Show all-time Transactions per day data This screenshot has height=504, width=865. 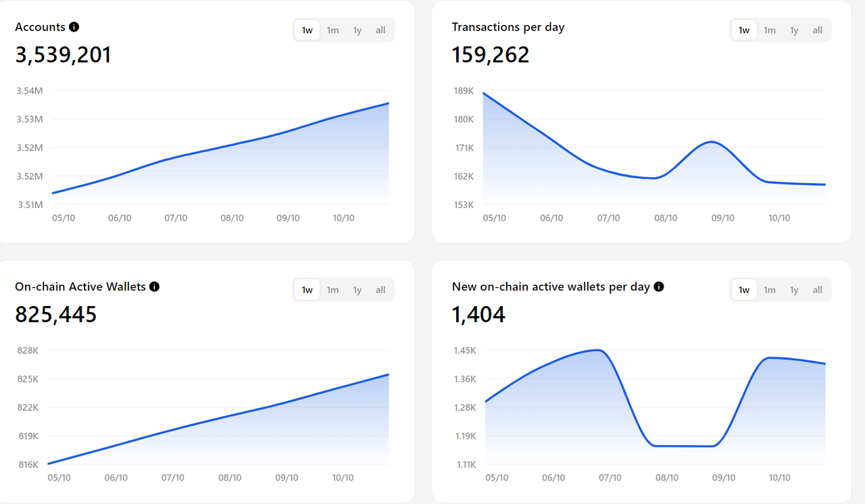[x=817, y=30]
